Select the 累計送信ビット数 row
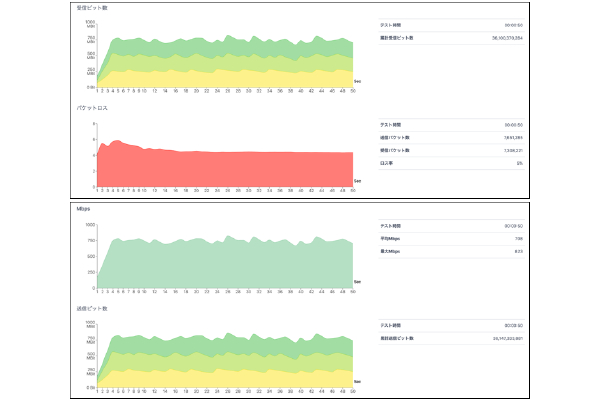 pyautogui.click(x=450, y=338)
